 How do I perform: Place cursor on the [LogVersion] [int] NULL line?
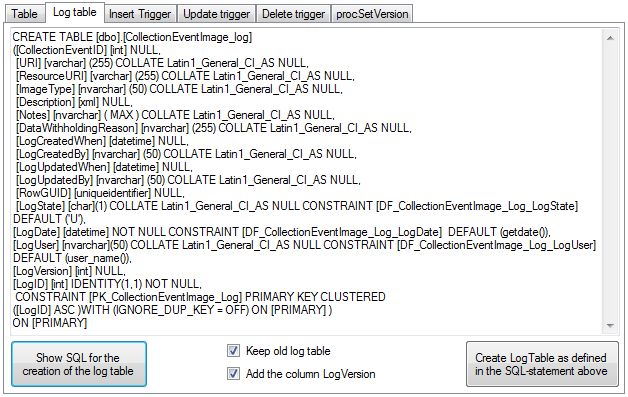[69, 271]
